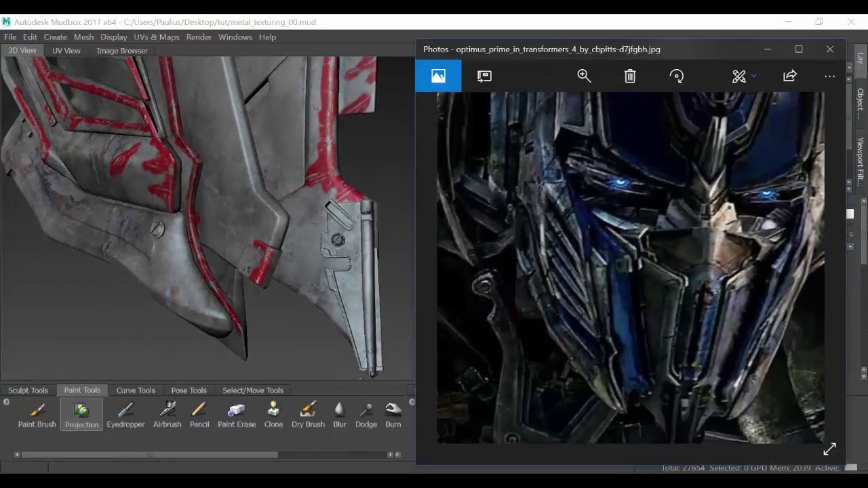Open the File menu
The image size is (868, 488).
pos(10,37)
